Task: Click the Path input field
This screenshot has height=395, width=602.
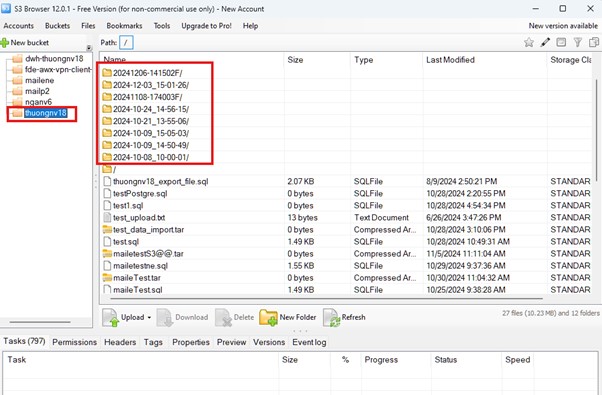Action: click(x=126, y=43)
